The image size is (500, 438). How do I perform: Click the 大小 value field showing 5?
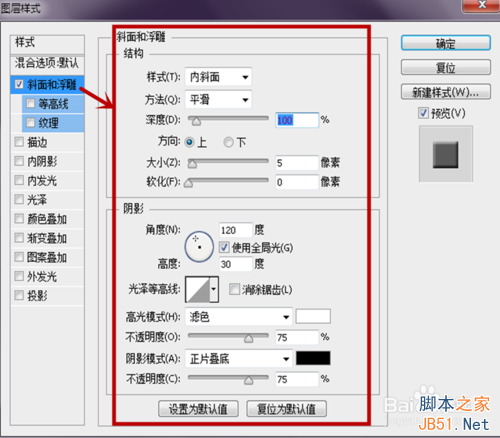pos(297,163)
